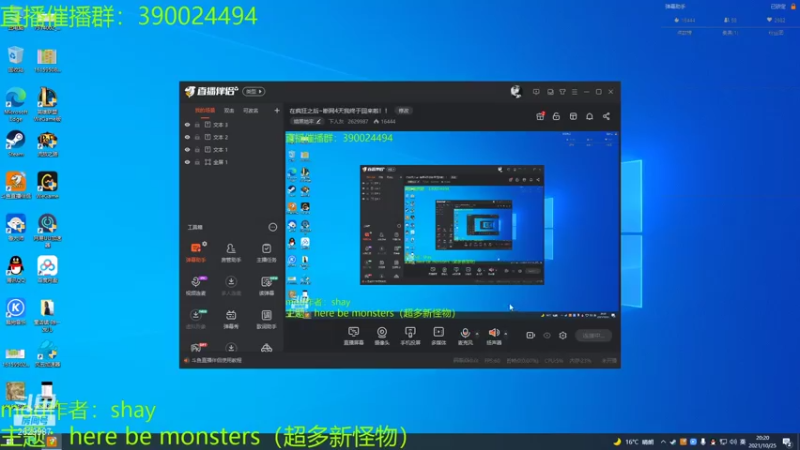The width and height of the screenshot is (800, 450).
Task: Edit the 暗黑地牢 stream category
Action: click(306, 121)
